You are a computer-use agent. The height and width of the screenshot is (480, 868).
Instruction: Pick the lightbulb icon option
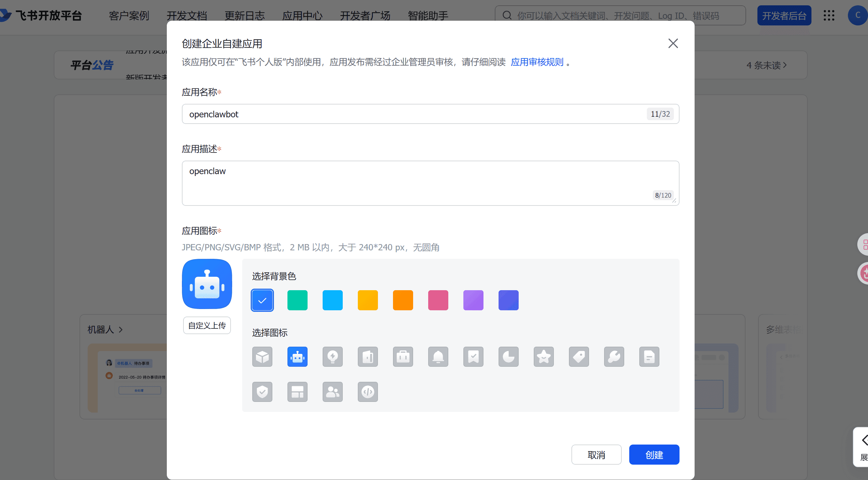pyautogui.click(x=332, y=356)
